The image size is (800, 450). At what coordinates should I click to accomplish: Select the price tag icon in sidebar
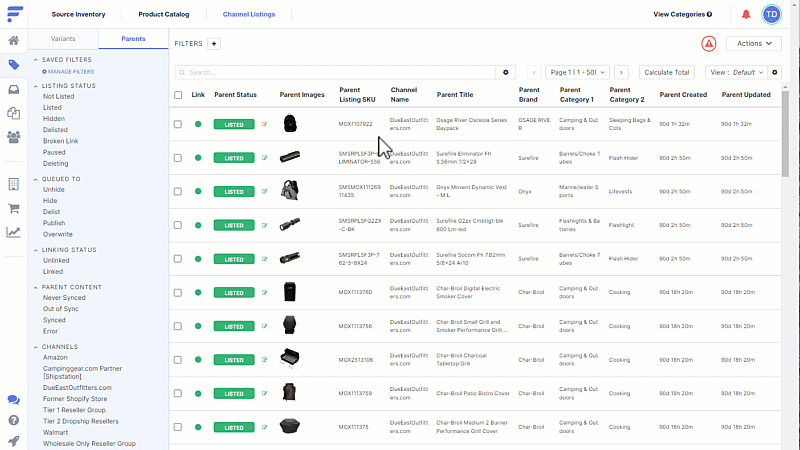coord(14,65)
